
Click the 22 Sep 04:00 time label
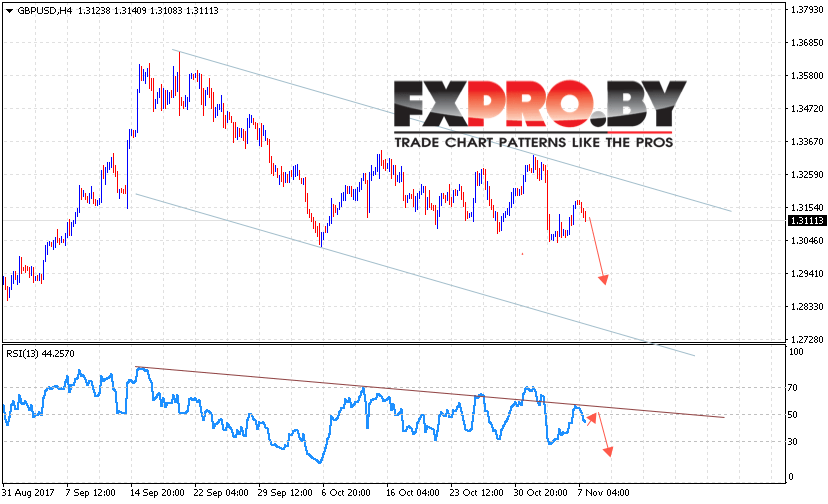tap(221, 492)
